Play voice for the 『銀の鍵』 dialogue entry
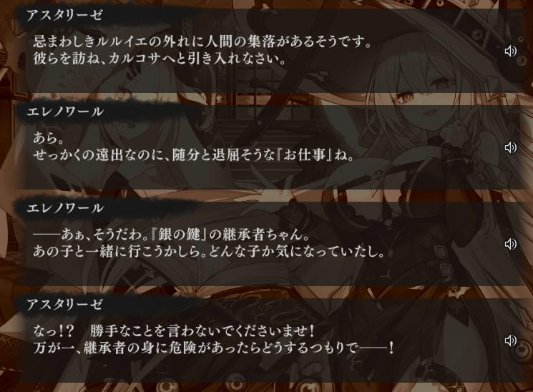 [510, 244]
